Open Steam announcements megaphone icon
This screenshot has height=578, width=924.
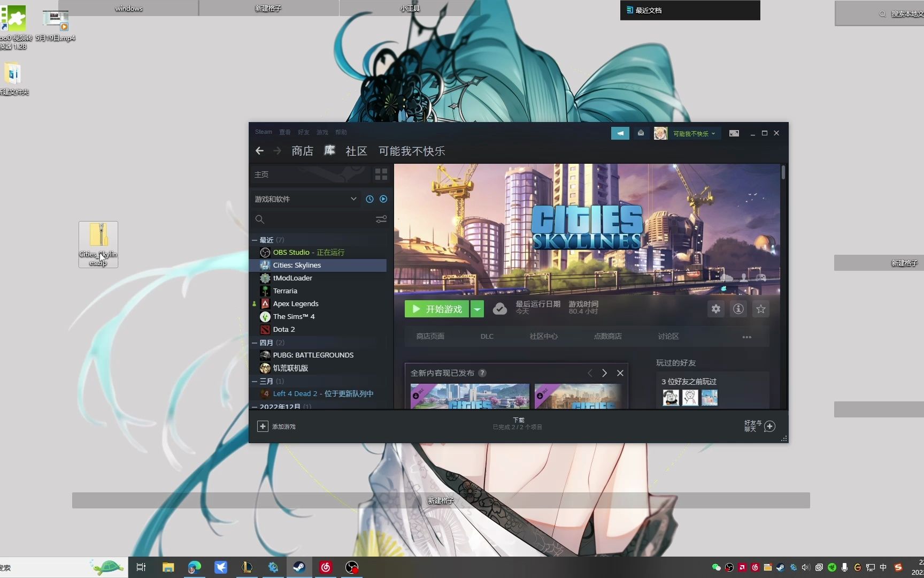620,133
